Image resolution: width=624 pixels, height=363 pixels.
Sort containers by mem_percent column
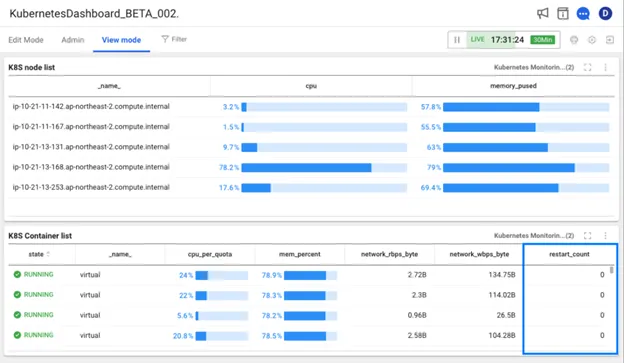pyautogui.click(x=300, y=254)
